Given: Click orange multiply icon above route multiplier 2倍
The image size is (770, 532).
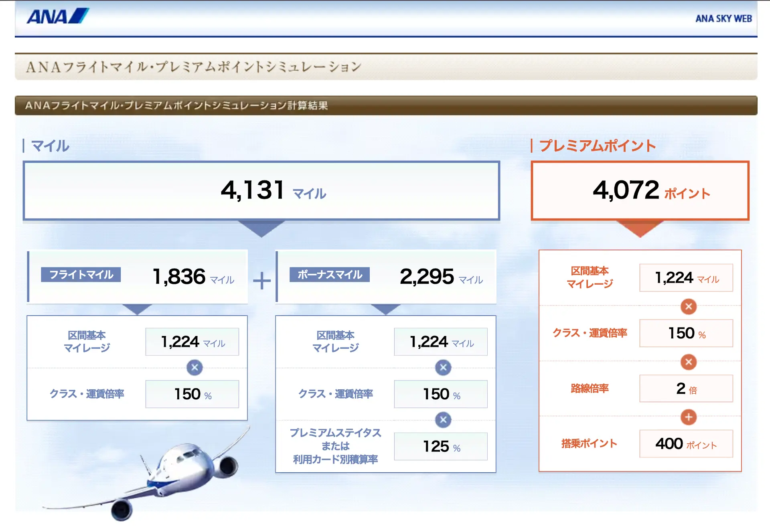Looking at the screenshot, I should (689, 362).
